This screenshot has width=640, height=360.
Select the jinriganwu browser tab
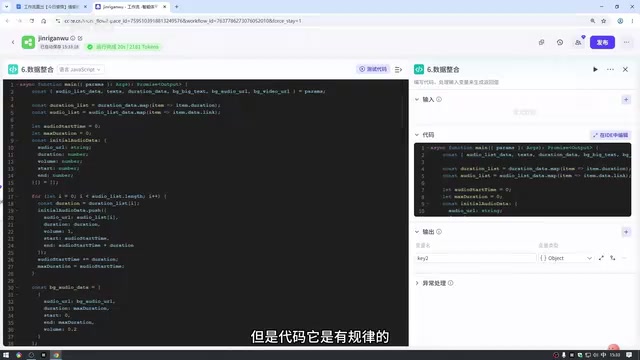tap(130, 7)
